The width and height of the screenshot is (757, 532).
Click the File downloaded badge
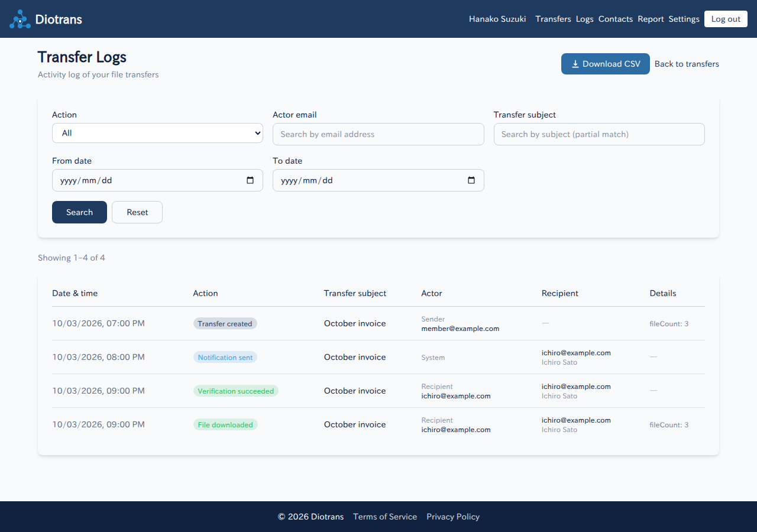[x=225, y=425]
